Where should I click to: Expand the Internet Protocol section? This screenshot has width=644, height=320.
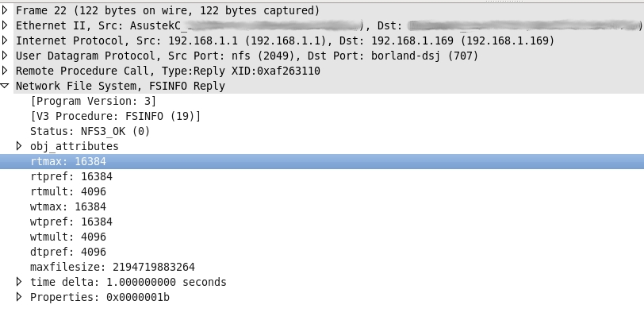(5, 40)
